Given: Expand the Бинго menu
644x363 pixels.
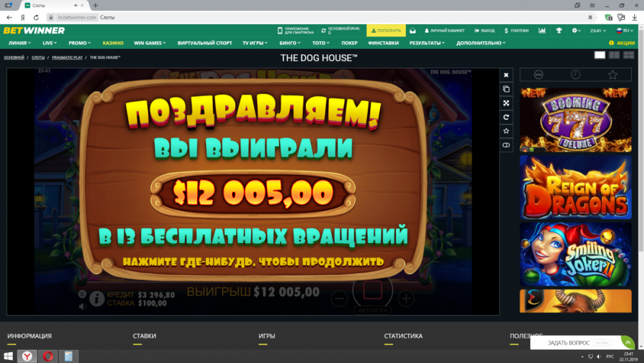Looking at the screenshot, I should (290, 43).
